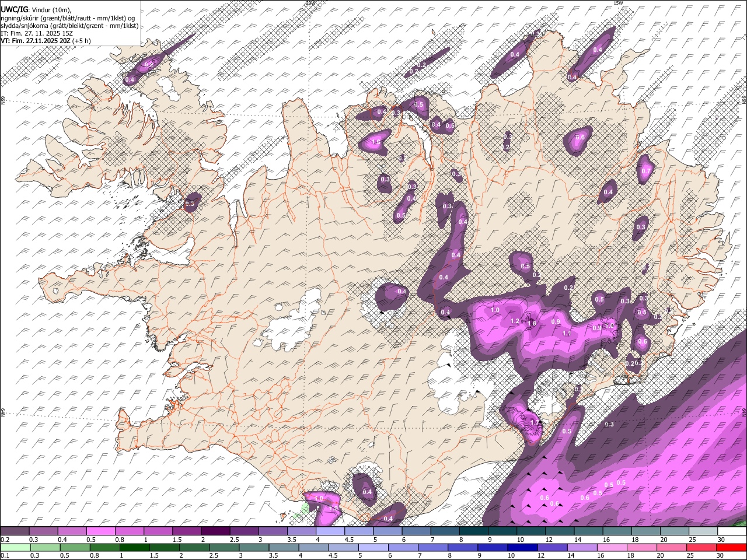Image resolution: width=747 pixels, height=560 pixels.
Task: Click the bright pink 0.5 swatch in the upper legend
Action: [101, 531]
